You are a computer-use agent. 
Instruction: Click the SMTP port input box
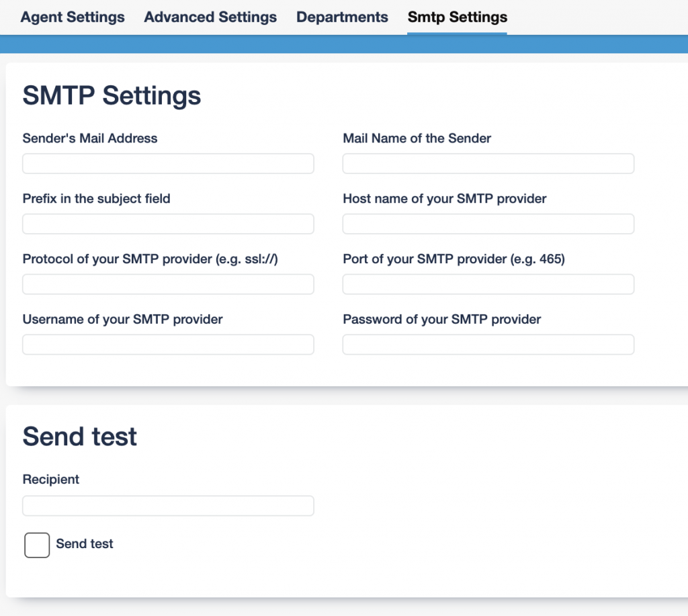488,284
